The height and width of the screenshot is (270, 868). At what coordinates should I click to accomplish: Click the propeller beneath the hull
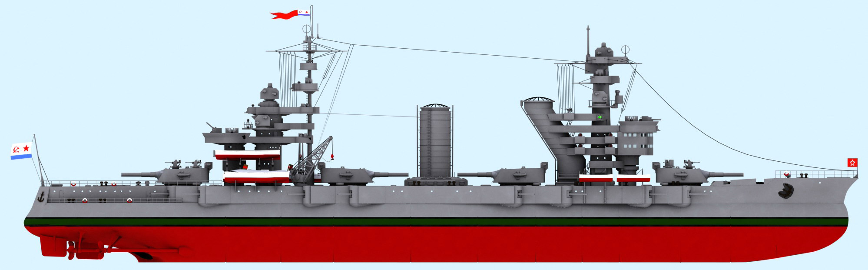[x=70, y=250]
